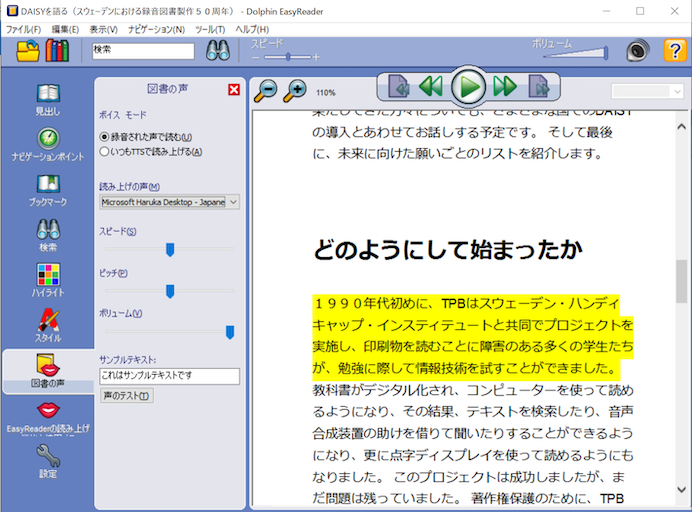Expand the 読み上げの声 voice dropdown

[x=233, y=202]
